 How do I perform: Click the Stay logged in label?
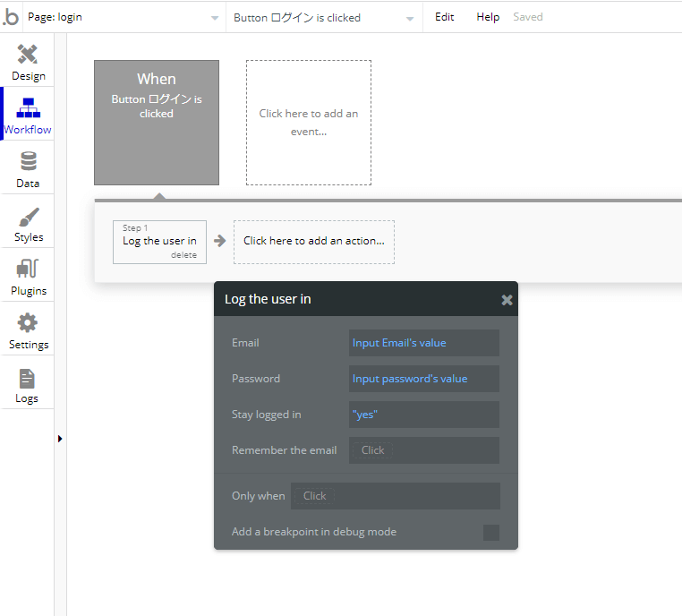tap(266, 415)
